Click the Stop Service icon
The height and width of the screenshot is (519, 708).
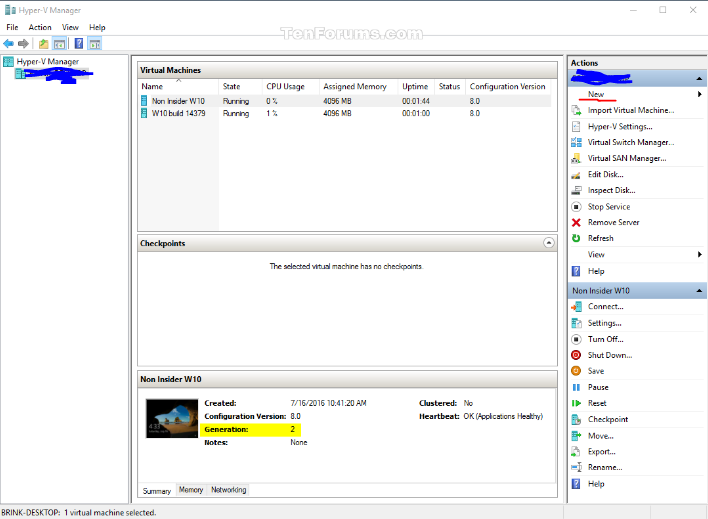576,207
